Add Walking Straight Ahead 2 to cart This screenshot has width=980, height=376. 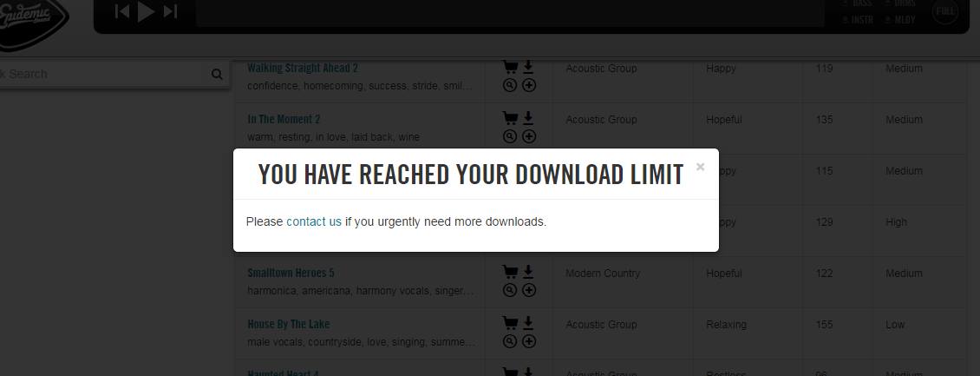point(510,67)
